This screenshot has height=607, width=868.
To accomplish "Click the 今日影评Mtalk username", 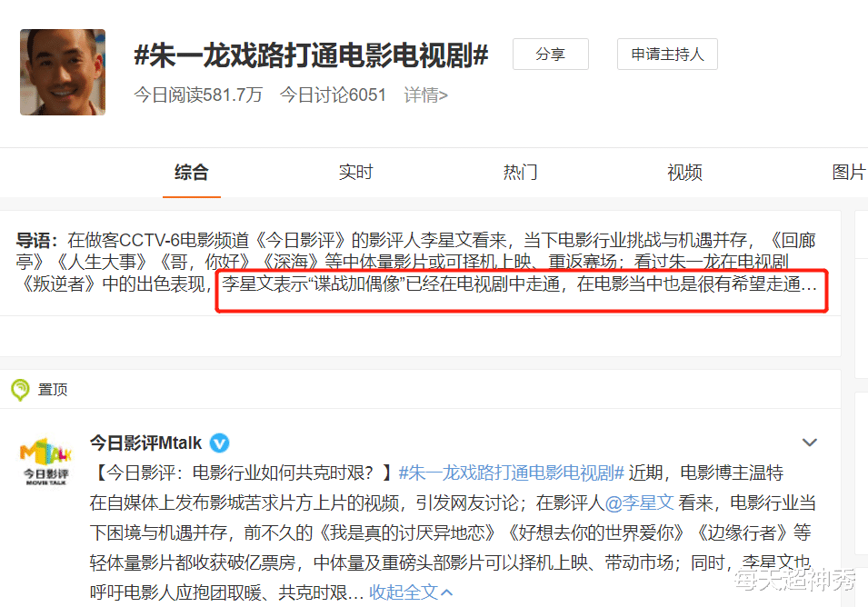I will pyautogui.click(x=146, y=443).
